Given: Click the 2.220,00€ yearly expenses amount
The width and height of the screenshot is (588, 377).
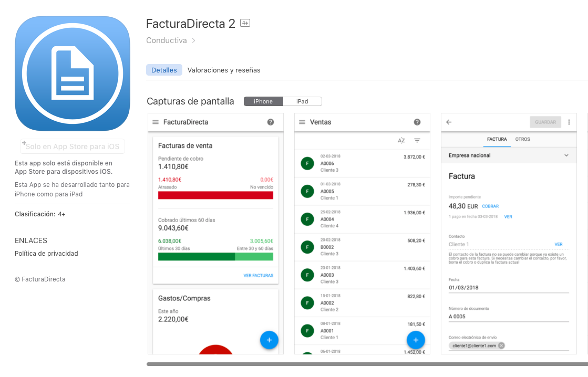Looking at the screenshot, I should pyautogui.click(x=173, y=319).
